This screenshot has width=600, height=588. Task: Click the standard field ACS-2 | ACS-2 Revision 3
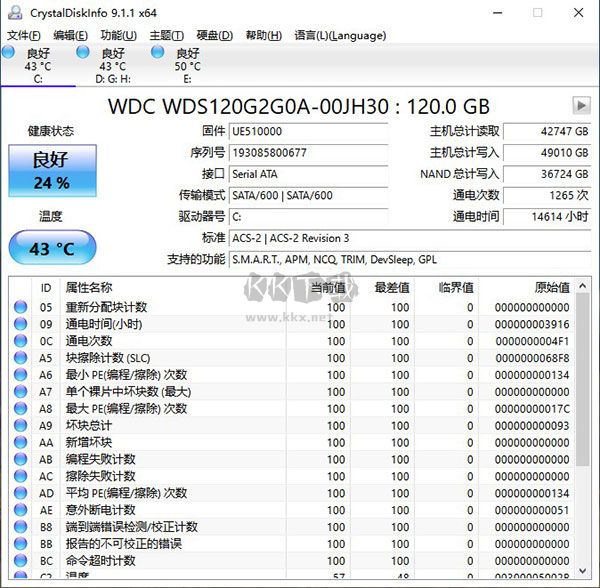click(x=410, y=238)
